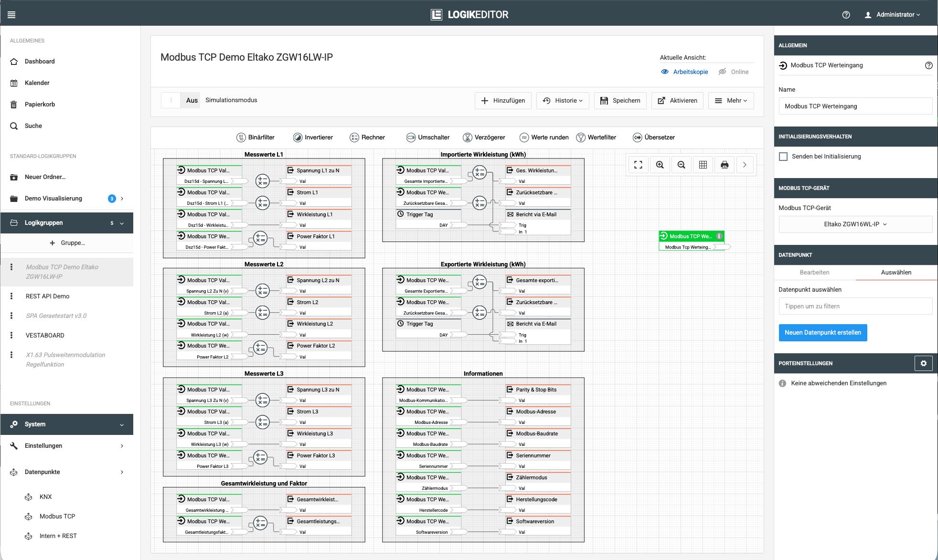Enable Senden bei Initialisierung checkbox
Image resolution: width=938 pixels, height=560 pixels.
(x=783, y=157)
